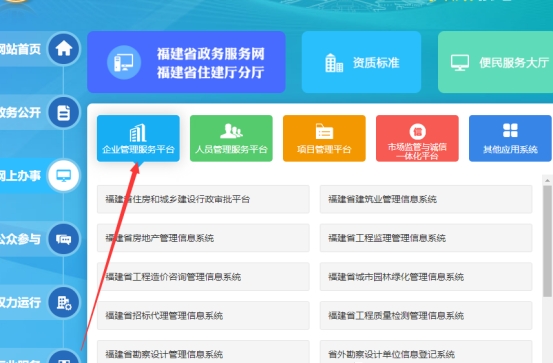This screenshot has width=553, height=363.
Task: Open 福建省城市园林绿化管理信息系统
Action: [426, 277]
